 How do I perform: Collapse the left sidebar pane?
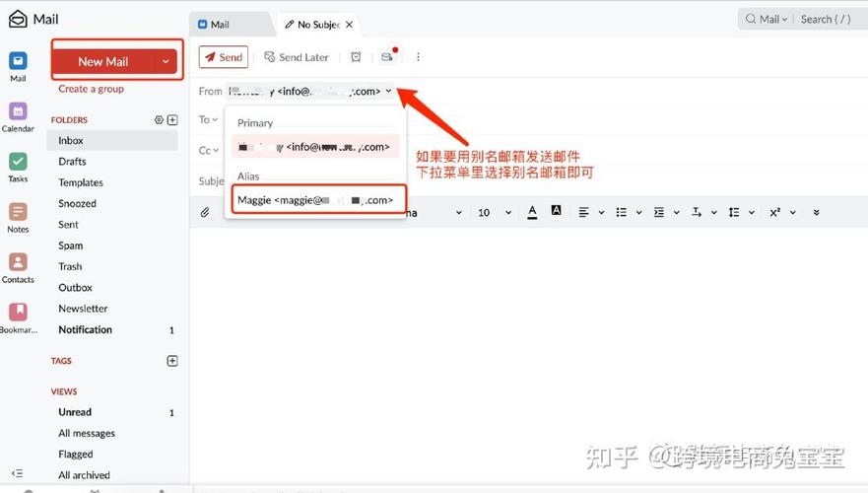pyautogui.click(x=17, y=473)
